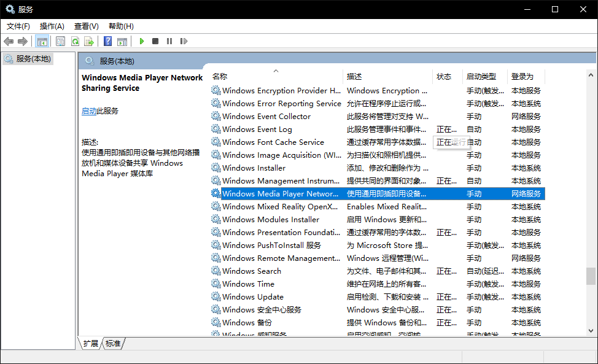The height and width of the screenshot is (364, 598).
Task: Select the Windows Remote Management... name
Action: (x=281, y=258)
